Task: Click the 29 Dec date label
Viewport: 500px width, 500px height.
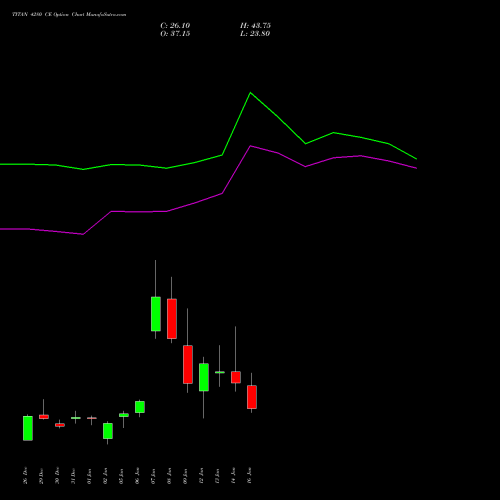Action: [x=42, y=476]
